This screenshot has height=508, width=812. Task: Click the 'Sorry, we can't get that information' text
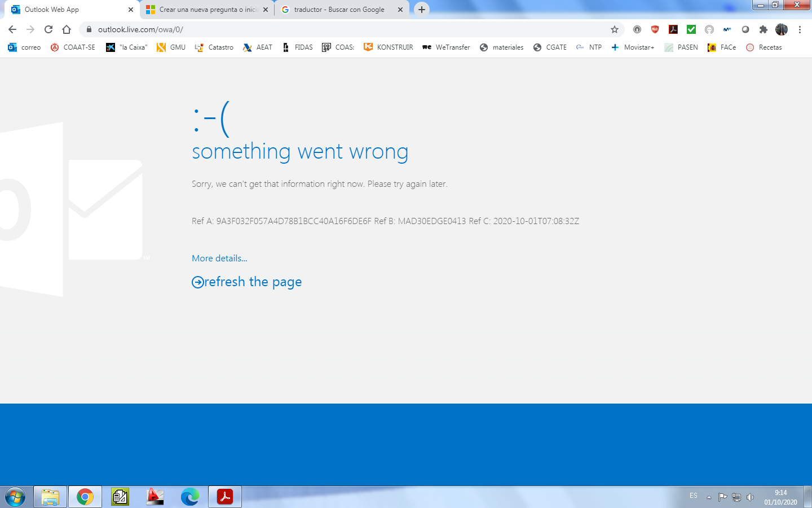coord(320,184)
